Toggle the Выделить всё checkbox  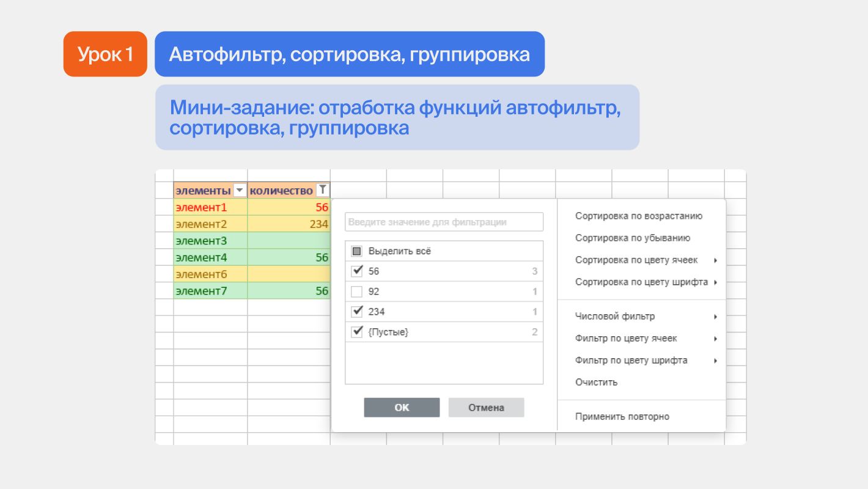coord(358,251)
